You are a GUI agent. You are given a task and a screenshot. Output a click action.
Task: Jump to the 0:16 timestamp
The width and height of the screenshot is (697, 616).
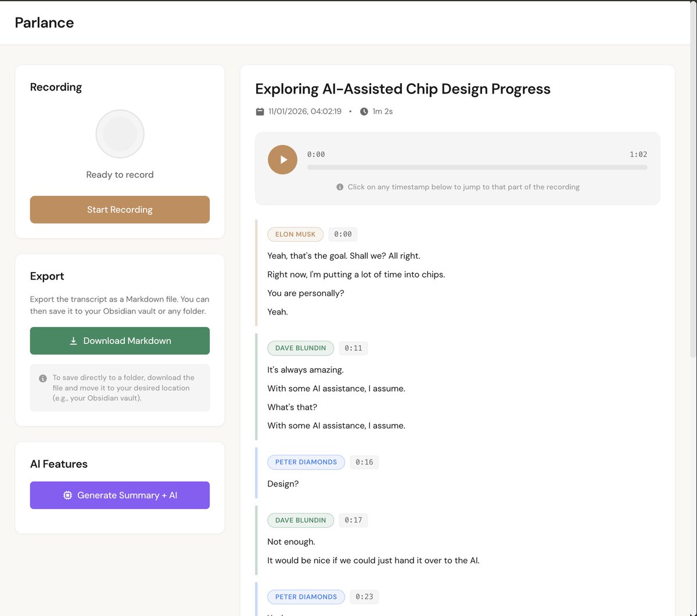(x=364, y=462)
